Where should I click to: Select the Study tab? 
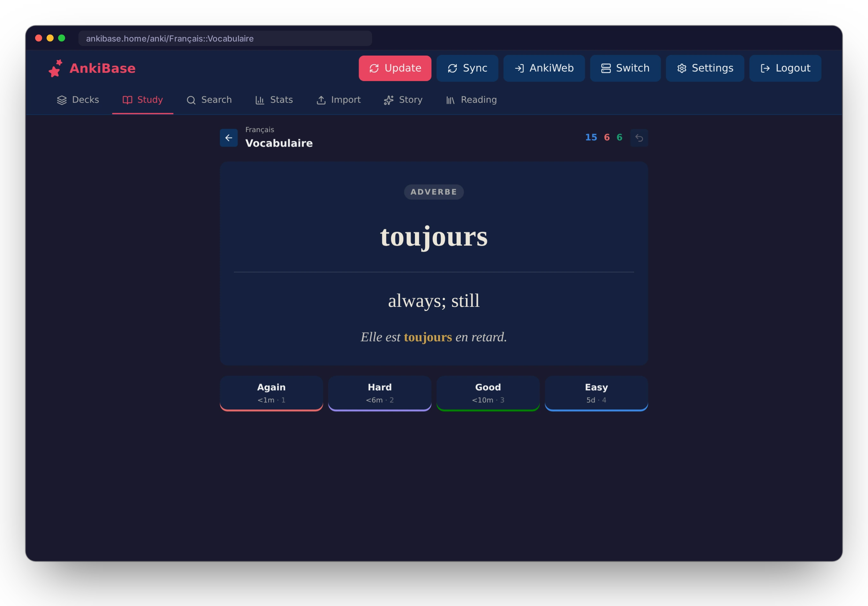(x=143, y=100)
